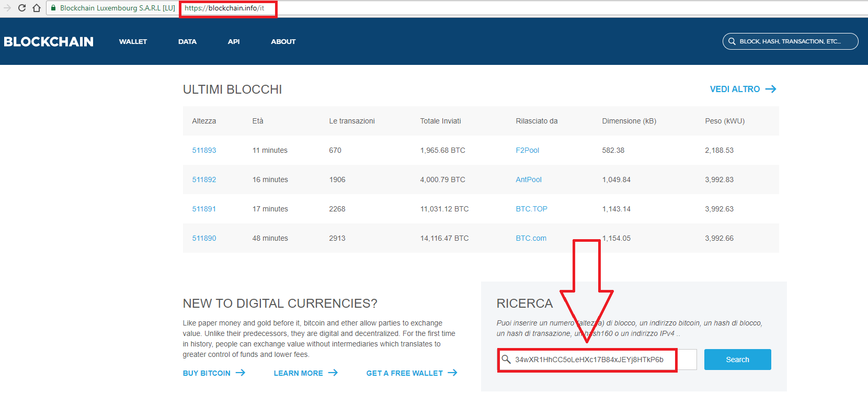Click the 16 minutes age cell

tap(270, 180)
